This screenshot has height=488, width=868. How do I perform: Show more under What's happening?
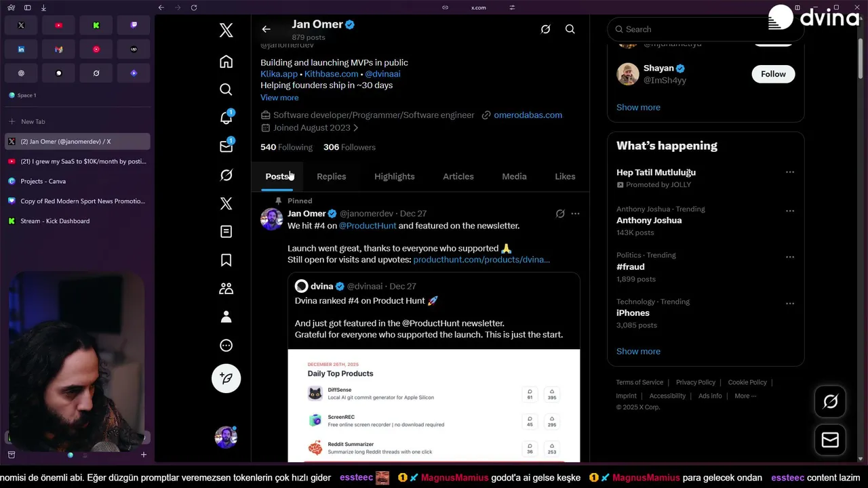(x=638, y=351)
